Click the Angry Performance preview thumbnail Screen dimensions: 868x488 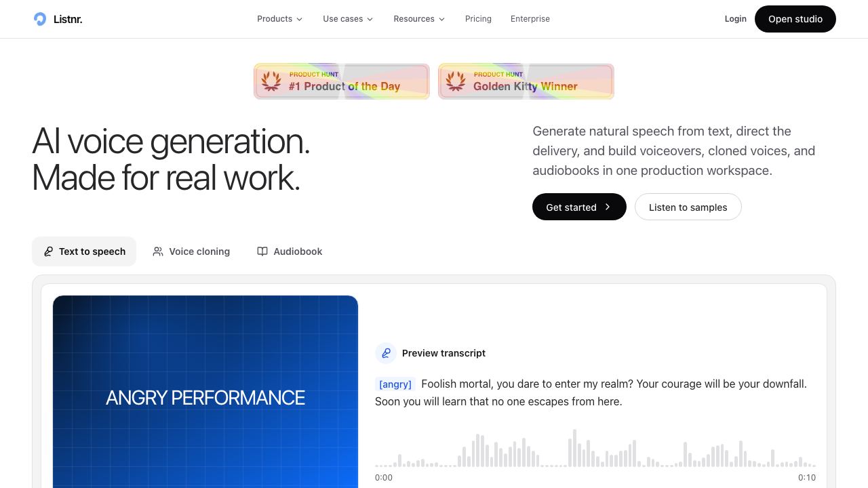click(205, 392)
